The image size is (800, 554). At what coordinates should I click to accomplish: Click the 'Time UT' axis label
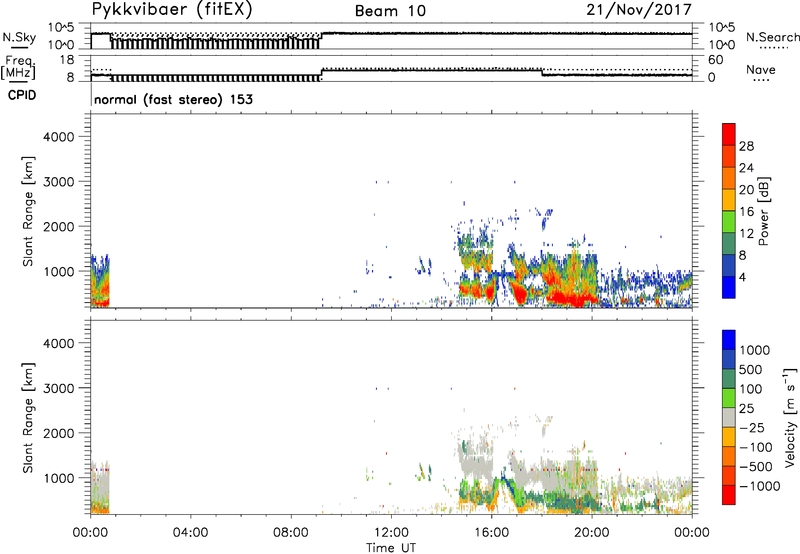tap(391, 548)
